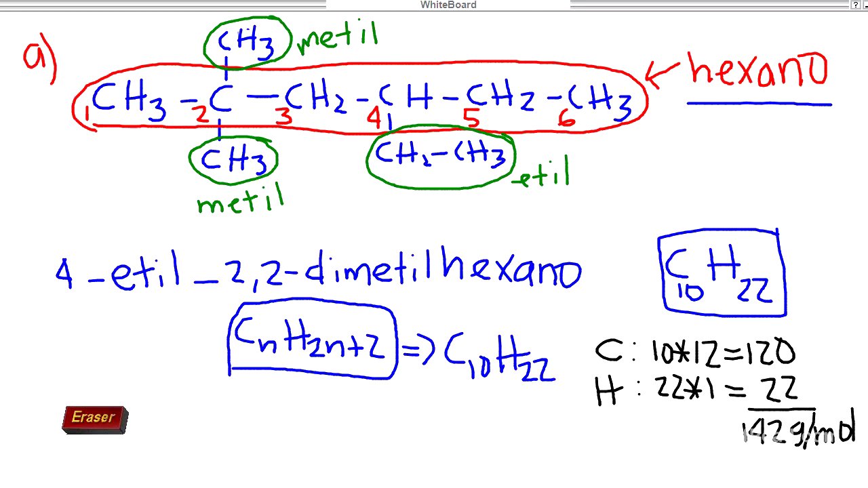The height and width of the screenshot is (488, 868).
Task: Select the red Eraser tool
Action: 94,420
